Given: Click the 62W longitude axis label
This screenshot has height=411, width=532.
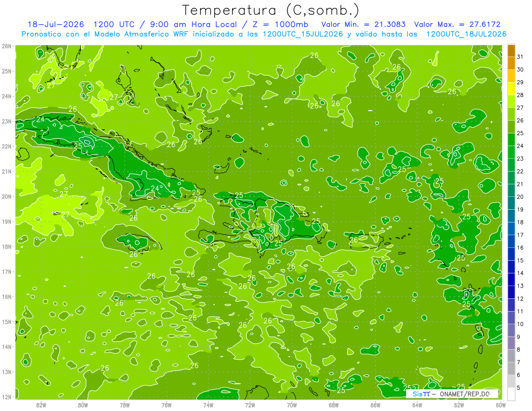Looking at the screenshot, I should [459, 405].
